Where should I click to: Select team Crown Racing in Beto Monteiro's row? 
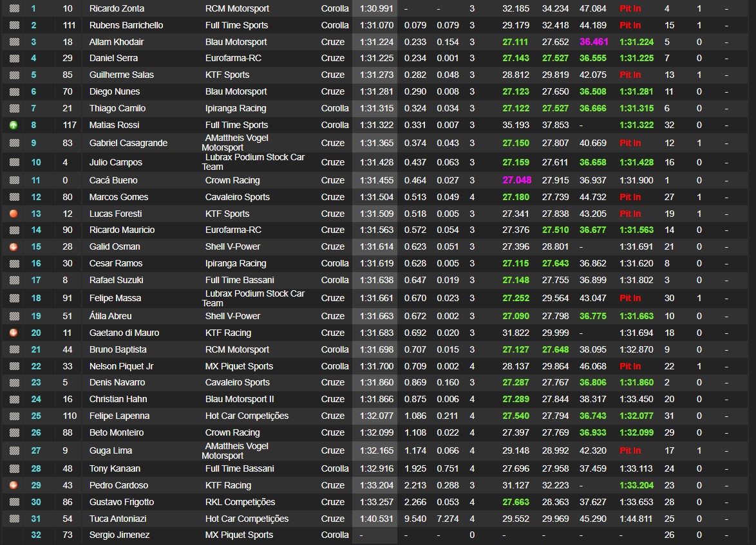pyautogui.click(x=232, y=433)
